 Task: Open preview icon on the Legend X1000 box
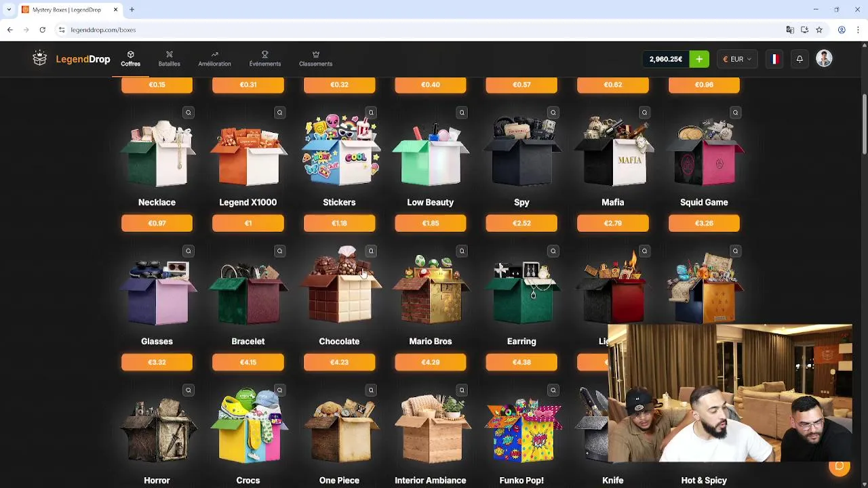coord(279,113)
